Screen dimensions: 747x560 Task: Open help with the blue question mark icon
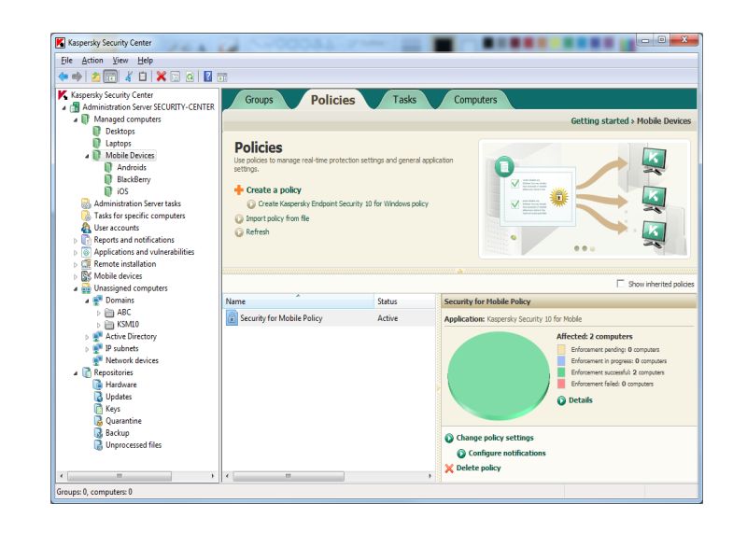coord(207,77)
